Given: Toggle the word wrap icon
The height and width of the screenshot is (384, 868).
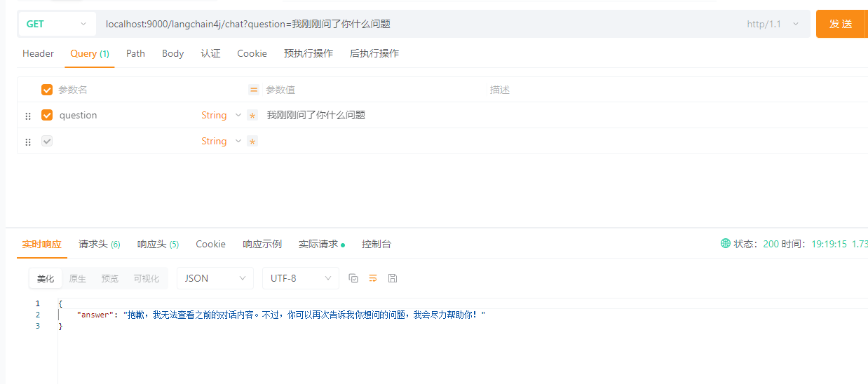Looking at the screenshot, I should point(373,278).
